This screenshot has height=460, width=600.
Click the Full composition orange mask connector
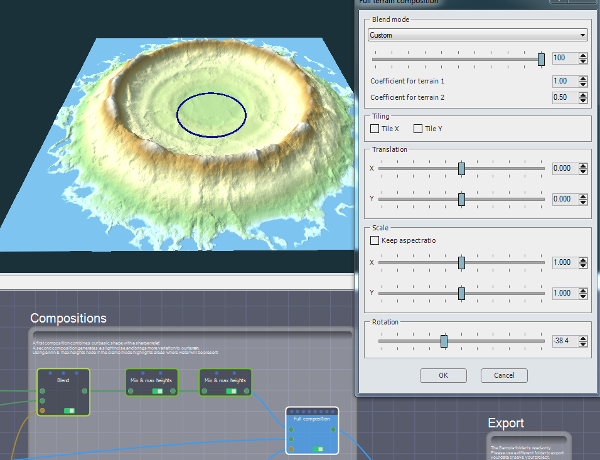click(291, 449)
